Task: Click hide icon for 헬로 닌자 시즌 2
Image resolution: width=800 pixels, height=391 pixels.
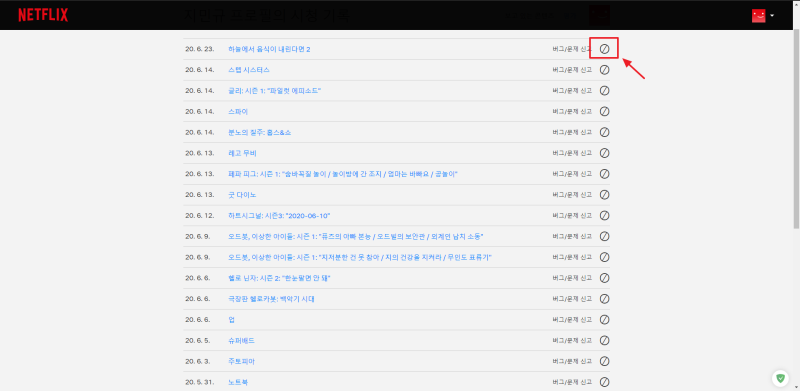Action: tap(604, 278)
